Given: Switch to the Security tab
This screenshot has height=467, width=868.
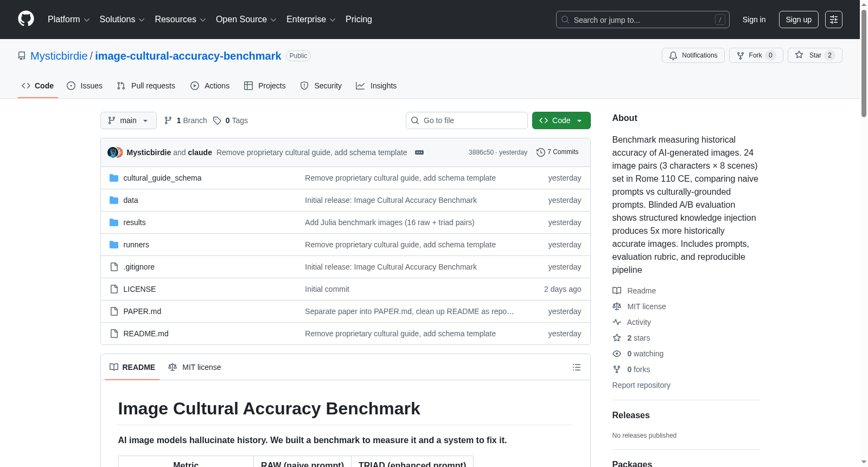Looking at the screenshot, I should [321, 86].
